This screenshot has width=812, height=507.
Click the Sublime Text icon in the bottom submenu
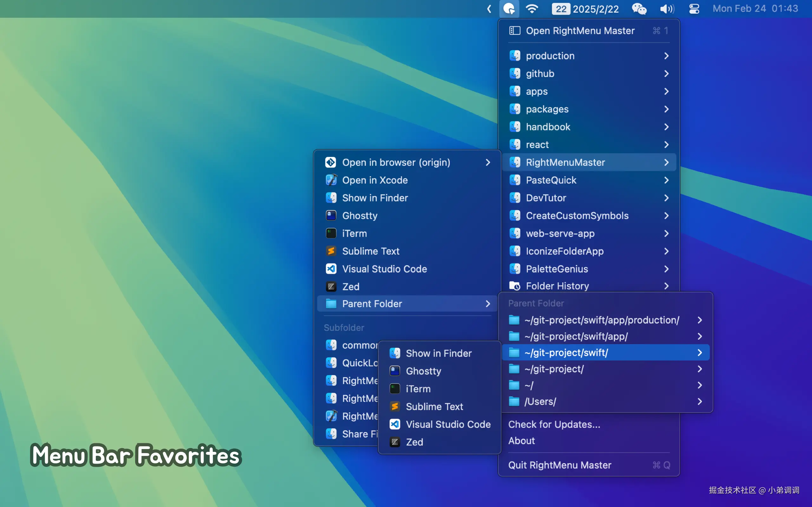[x=395, y=407]
